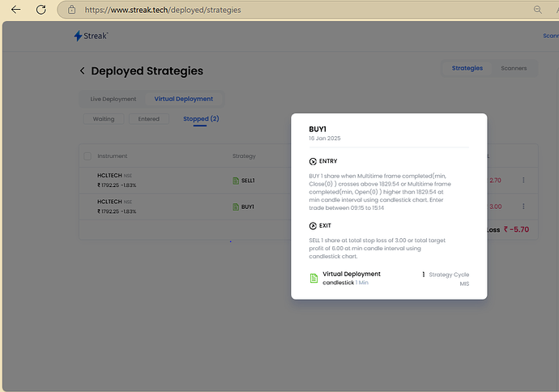
Task: Tick the select-all Instrument checkbox
Action: coord(87,156)
